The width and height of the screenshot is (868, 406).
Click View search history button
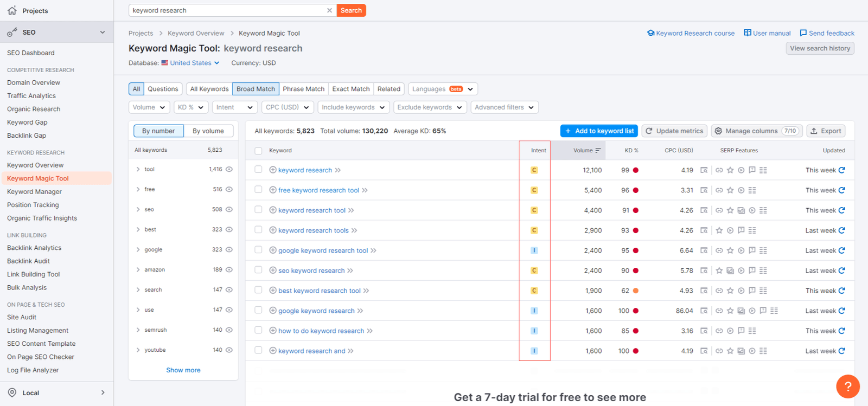click(820, 48)
